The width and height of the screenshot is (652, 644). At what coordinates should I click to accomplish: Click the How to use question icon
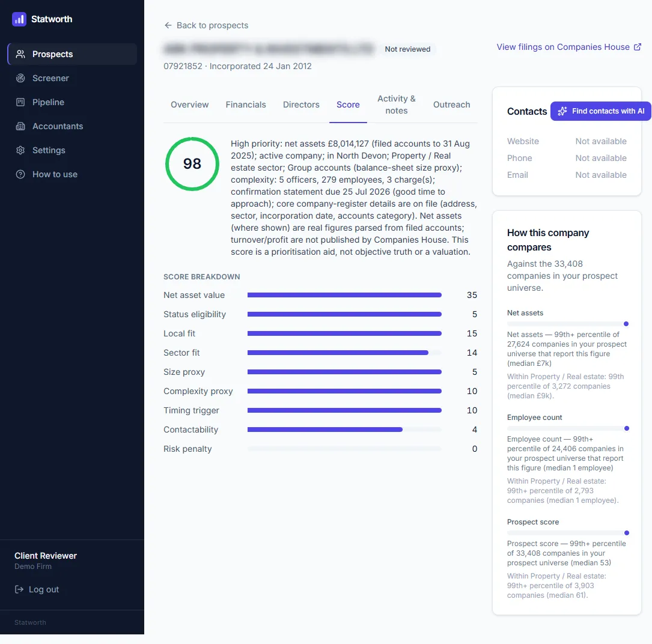[x=20, y=174]
